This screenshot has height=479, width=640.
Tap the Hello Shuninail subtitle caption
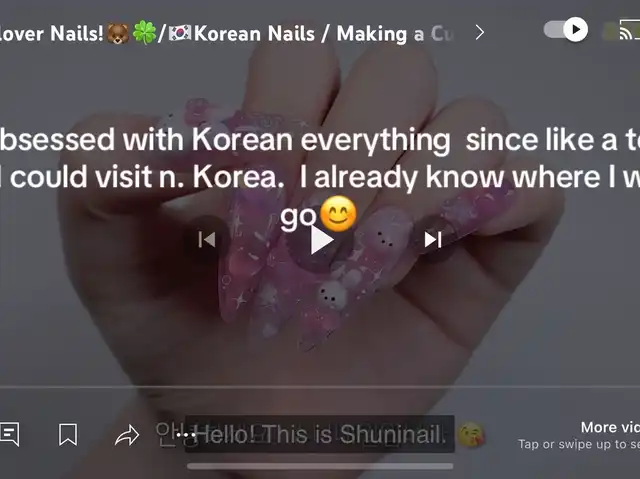click(320, 434)
